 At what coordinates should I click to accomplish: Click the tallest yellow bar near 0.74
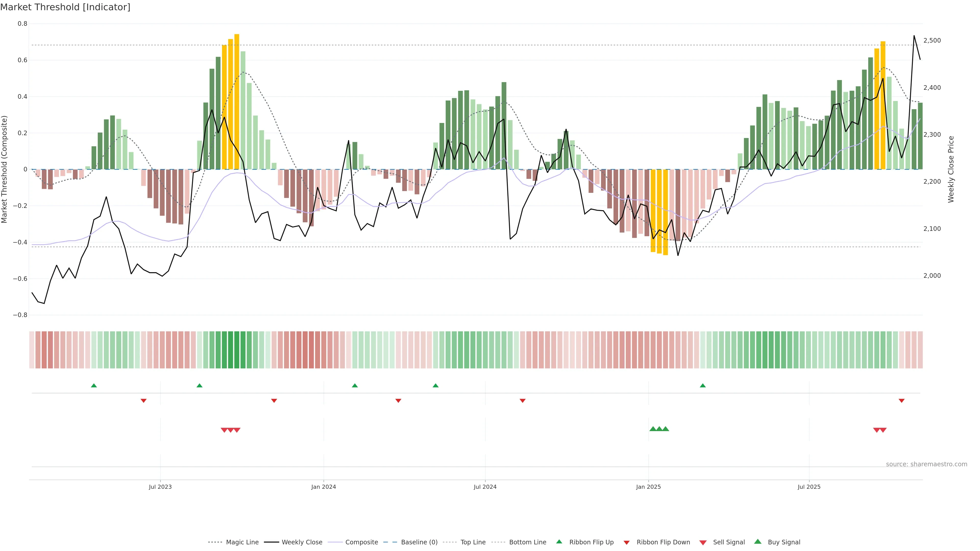(237, 102)
